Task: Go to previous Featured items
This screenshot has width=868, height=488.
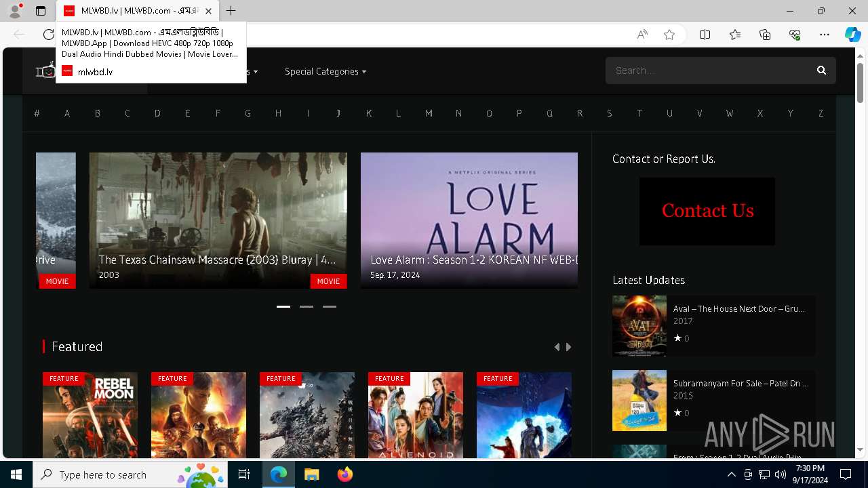Action: [557, 347]
